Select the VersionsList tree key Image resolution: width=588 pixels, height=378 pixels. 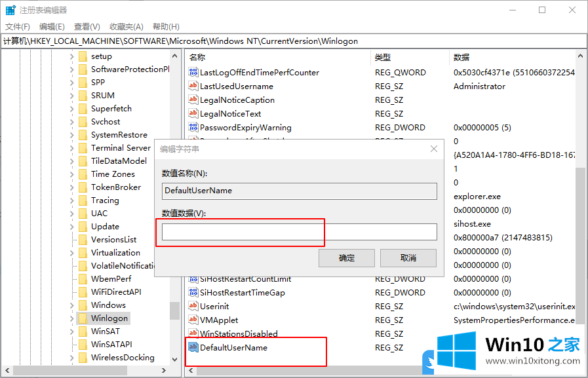coord(113,239)
